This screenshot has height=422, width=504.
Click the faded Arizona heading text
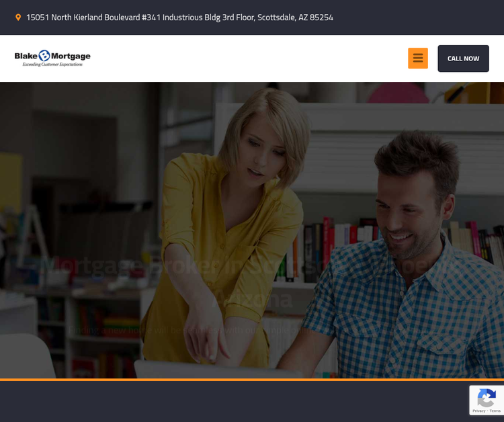[x=252, y=299]
